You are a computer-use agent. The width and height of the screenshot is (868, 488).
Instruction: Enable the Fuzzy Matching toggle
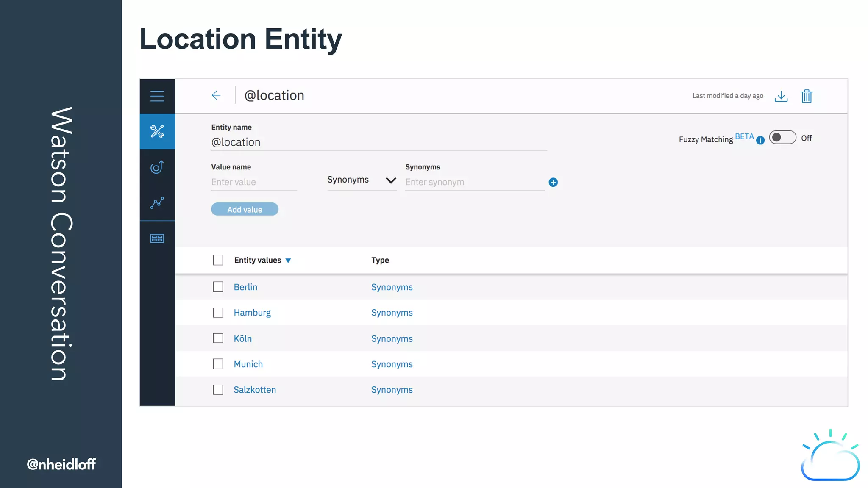click(782, 138)
